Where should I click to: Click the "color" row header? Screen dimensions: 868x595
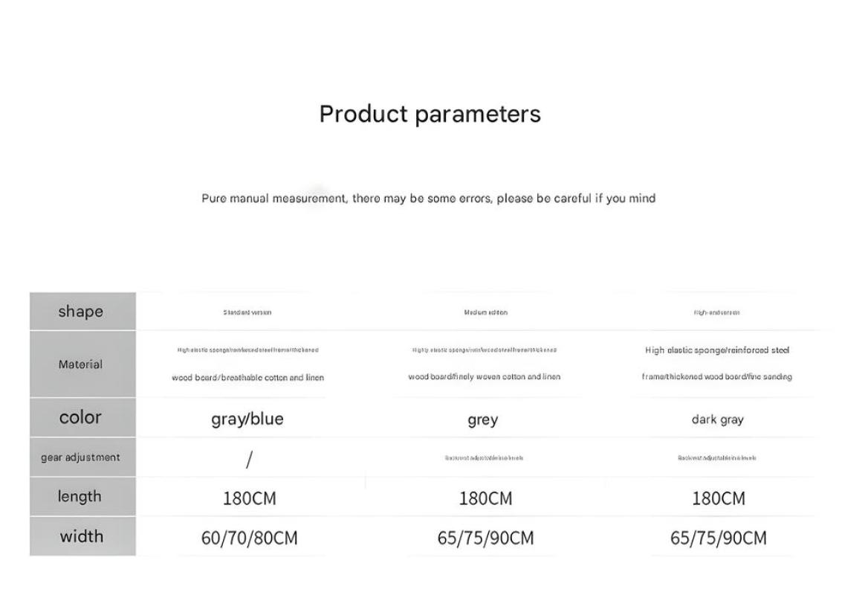(80, 417)
